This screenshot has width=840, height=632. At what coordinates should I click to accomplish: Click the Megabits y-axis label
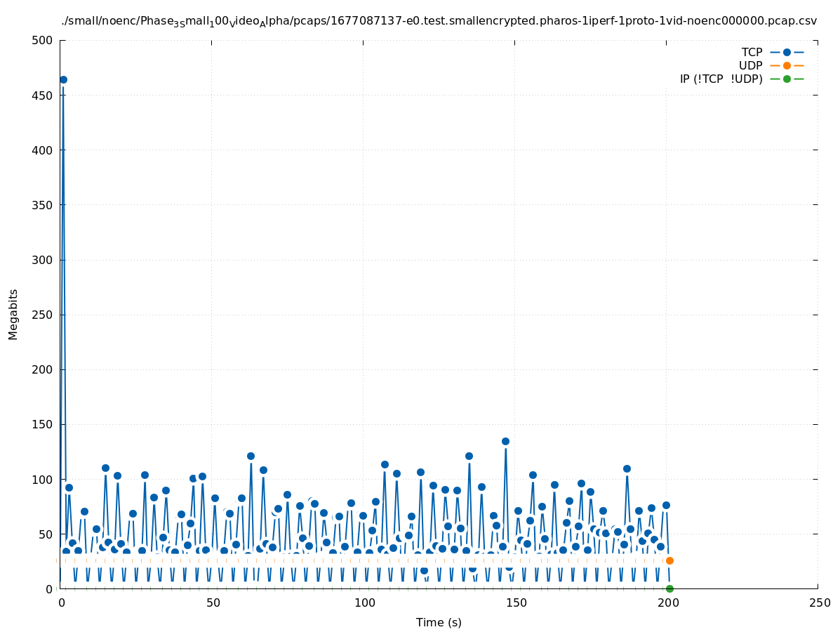[x=13, y=314]
